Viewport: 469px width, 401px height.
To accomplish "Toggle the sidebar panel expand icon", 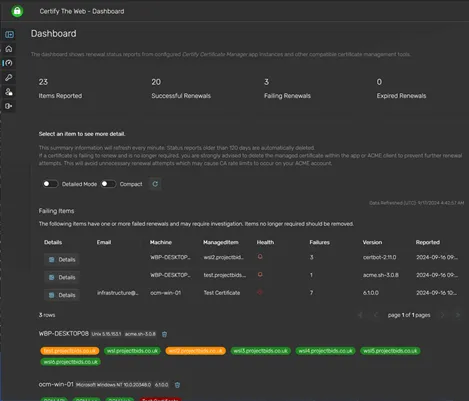I will (x=9, y=34).
